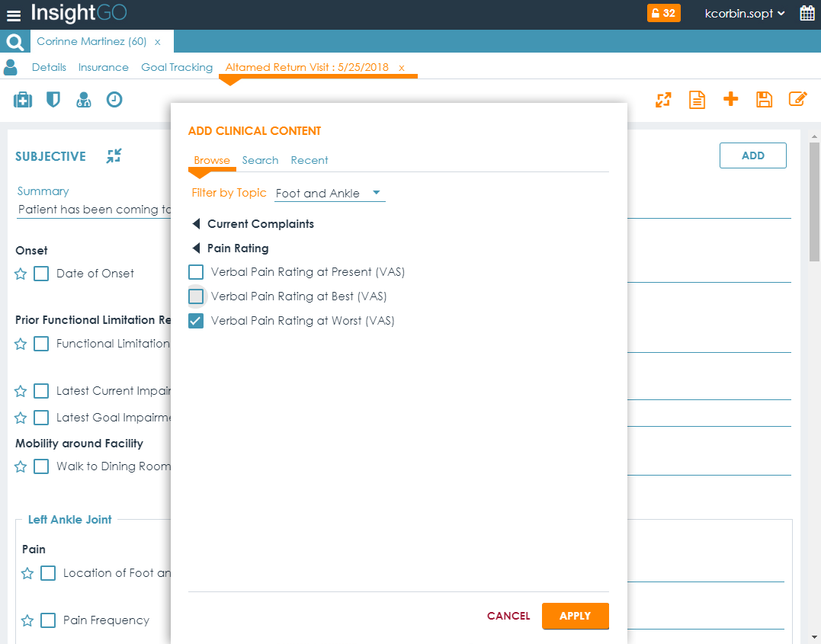The image size is (821, 644).
Task: Click the medical kit toolbar icon
Action: 23,100
